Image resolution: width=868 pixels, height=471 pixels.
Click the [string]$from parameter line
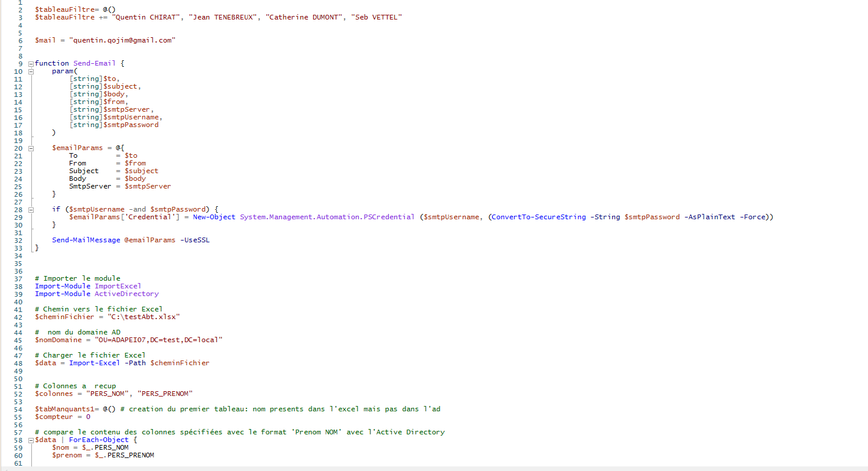pyautogui.click(x=99, y=102)
